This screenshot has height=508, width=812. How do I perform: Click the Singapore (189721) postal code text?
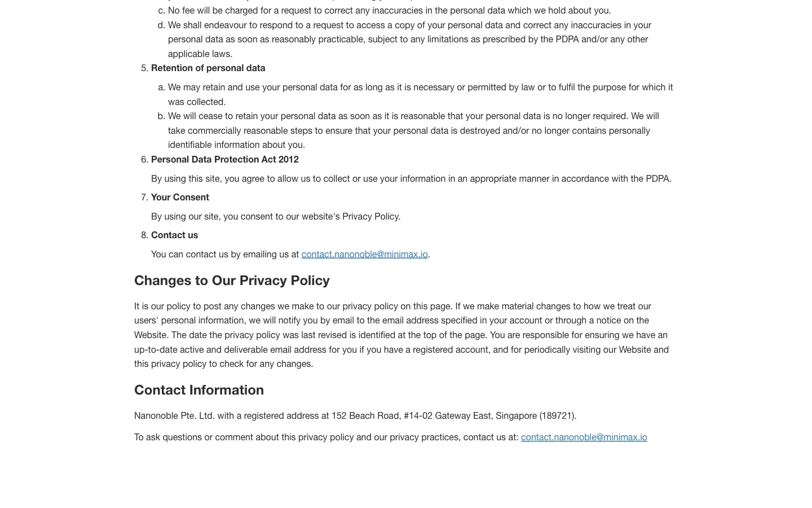(x=536, y=415)
